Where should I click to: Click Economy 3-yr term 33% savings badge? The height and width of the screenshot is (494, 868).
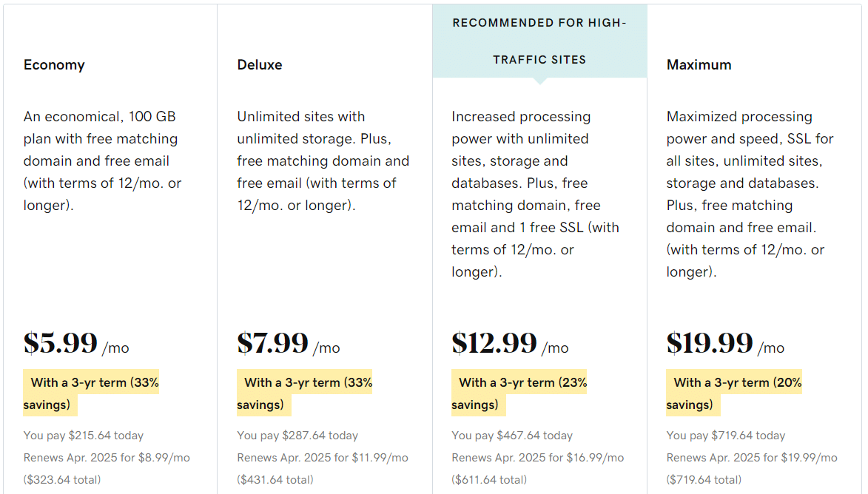click(91, 393)
